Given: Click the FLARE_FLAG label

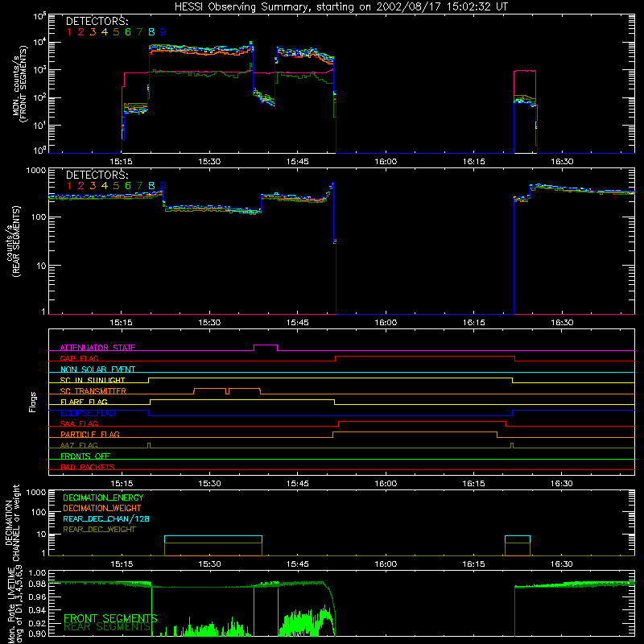Looking at the screenshot, I should tap(84, 402).
